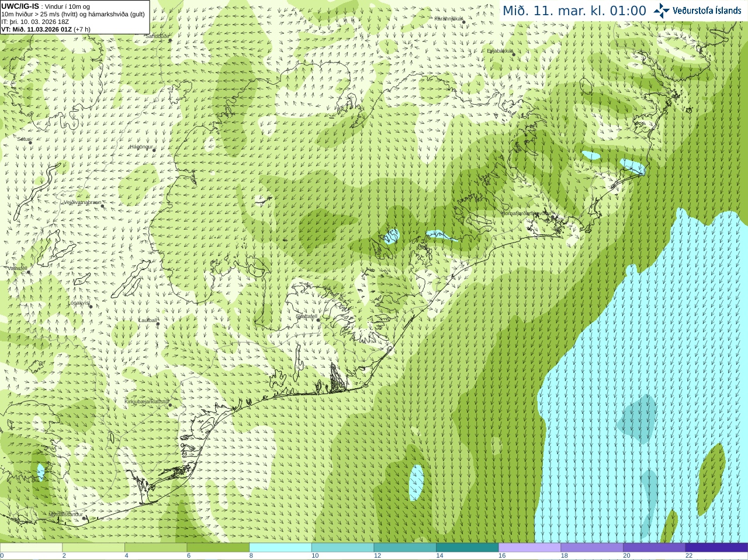Click the 'IT: þri. 10. 03. 2026 18Z' line

click(35, 22)
